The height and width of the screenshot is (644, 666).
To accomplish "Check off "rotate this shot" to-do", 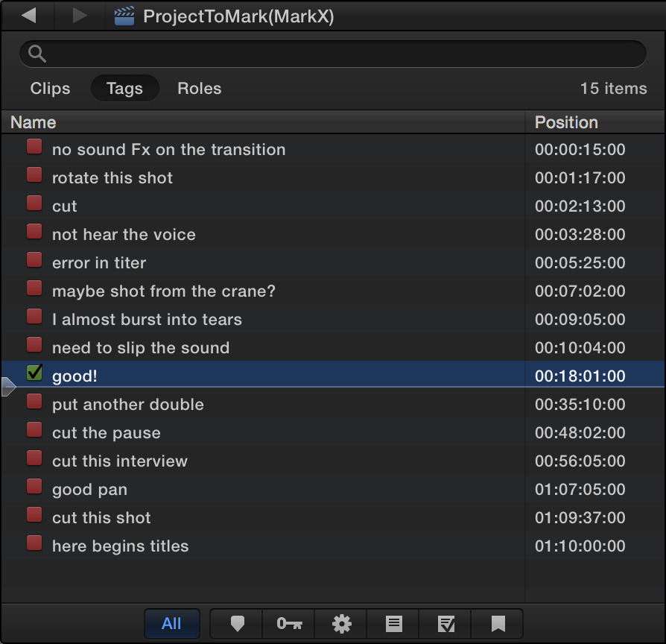I will coord(34,174).
